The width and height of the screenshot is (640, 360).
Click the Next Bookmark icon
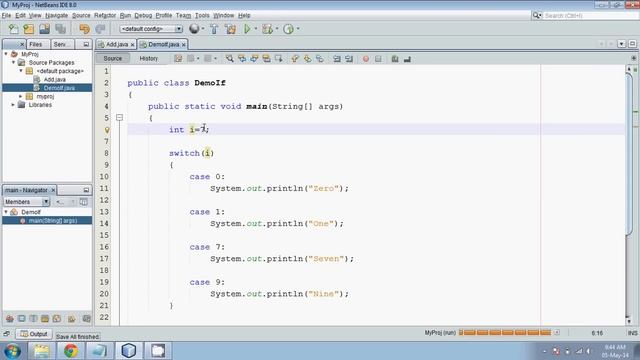coord(307,59)
